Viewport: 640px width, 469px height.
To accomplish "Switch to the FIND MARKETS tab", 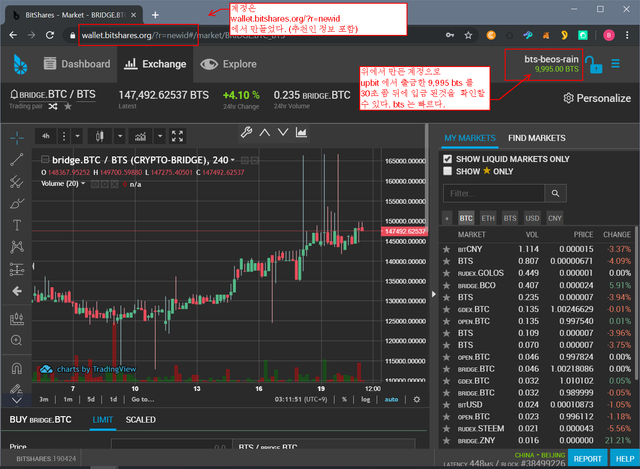I will pyautogui.click(x=537, y=138).
